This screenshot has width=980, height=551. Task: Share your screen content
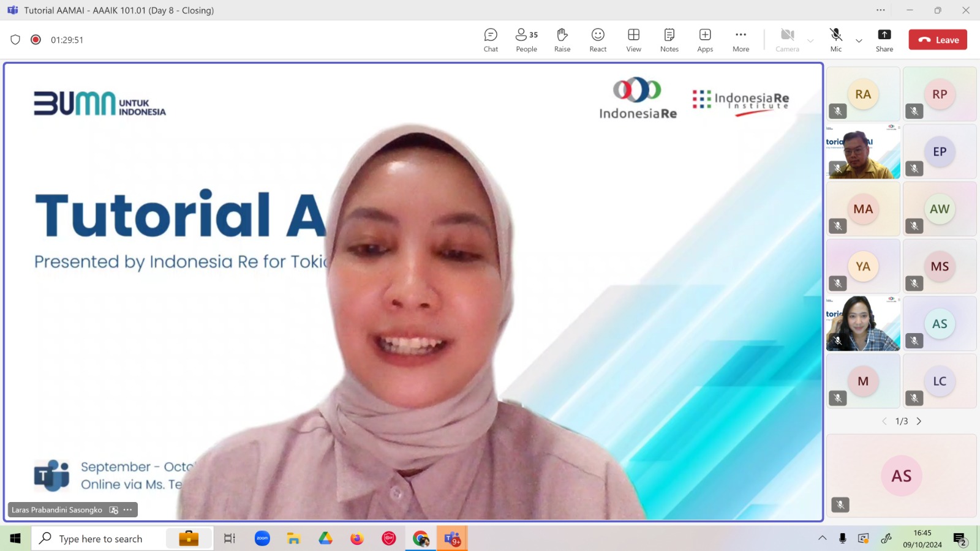coord(884,40)
